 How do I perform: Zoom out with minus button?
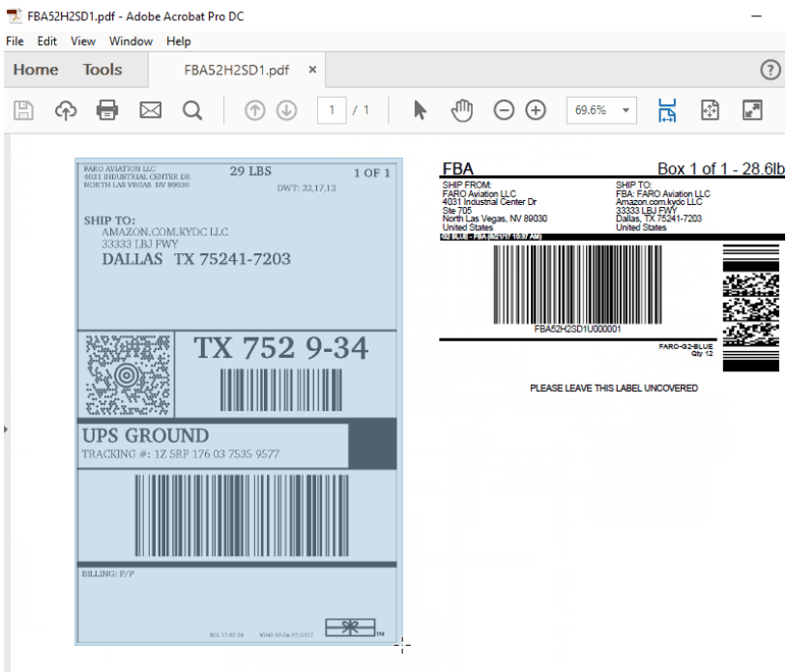(504, 110)
